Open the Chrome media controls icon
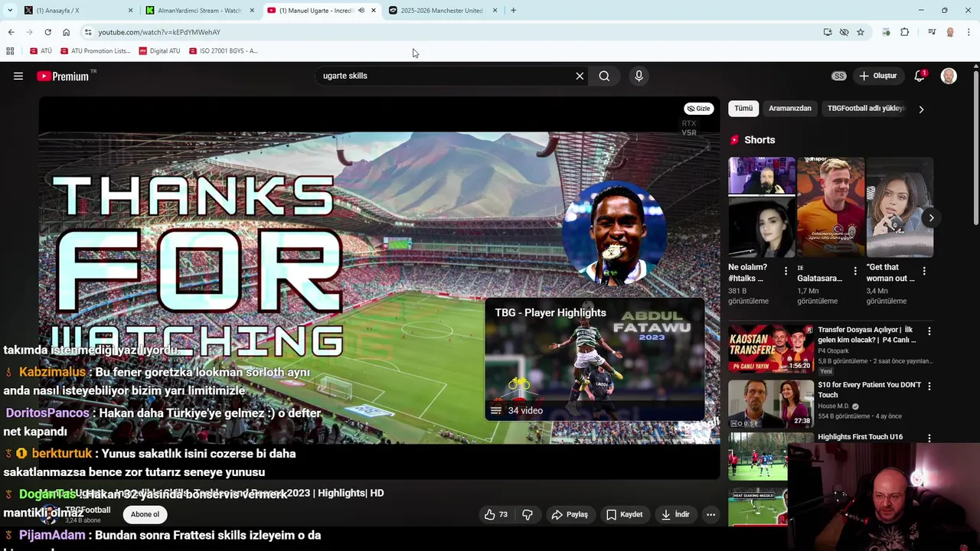The image size is (980, 551). [x=932, y=32]
